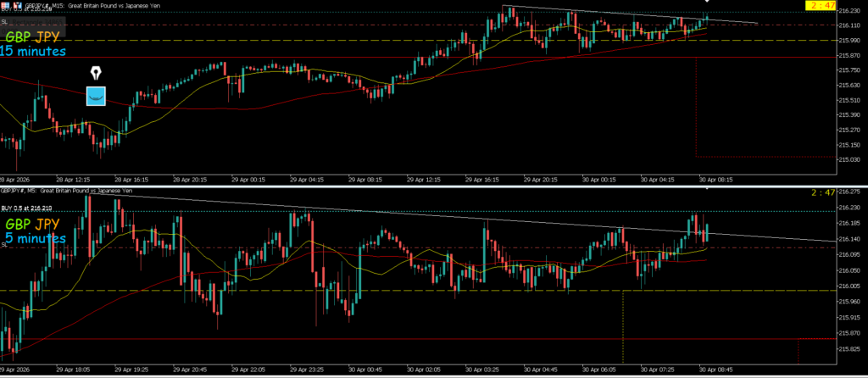Click the chart icon beside the flag

16,5
